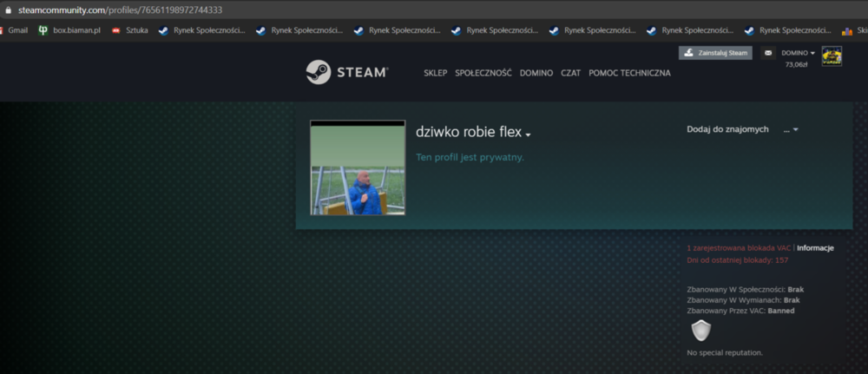868x374 pixels.
Task: Open the box.biaman.pl bookmark
Action: 69,30
